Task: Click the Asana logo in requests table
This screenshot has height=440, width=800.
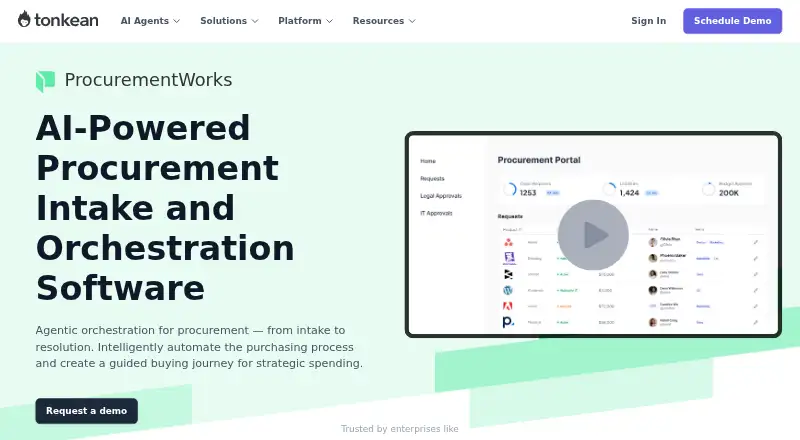Action: tap(508, 242)
